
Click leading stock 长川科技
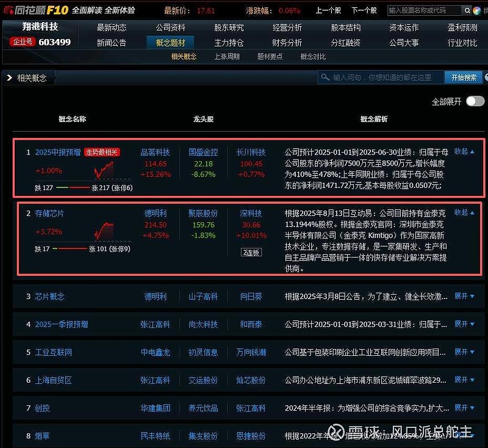coord(251,152)
